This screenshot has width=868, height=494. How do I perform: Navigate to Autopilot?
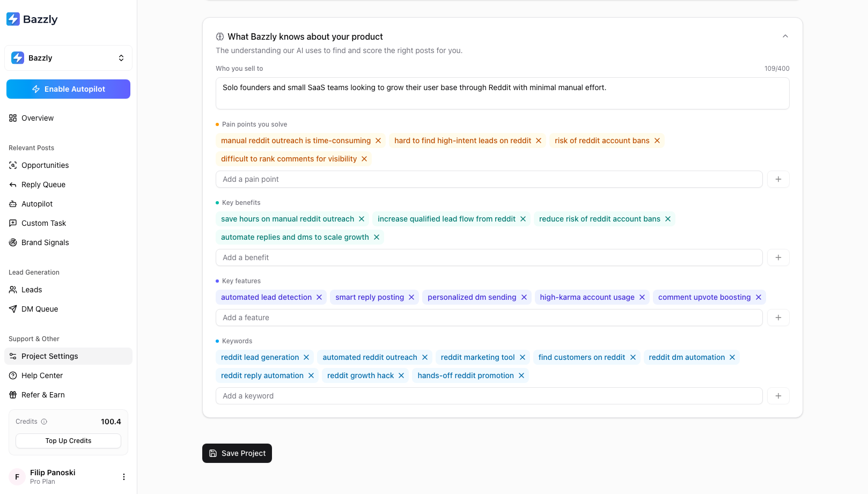(x=68, y=204)
